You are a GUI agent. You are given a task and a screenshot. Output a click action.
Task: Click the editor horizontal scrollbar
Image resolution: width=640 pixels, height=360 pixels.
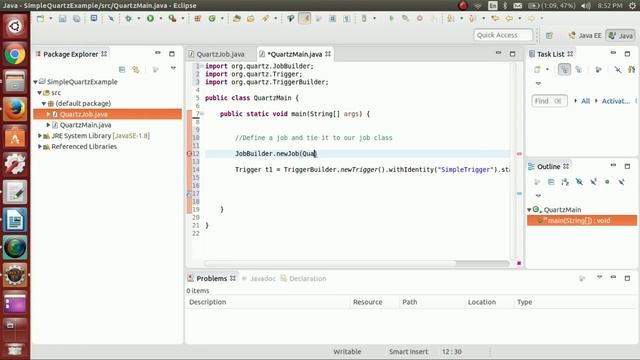(330, 264)
